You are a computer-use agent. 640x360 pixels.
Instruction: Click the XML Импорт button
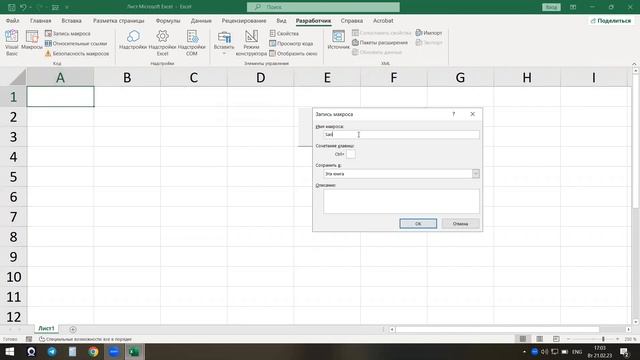(429, 33)
